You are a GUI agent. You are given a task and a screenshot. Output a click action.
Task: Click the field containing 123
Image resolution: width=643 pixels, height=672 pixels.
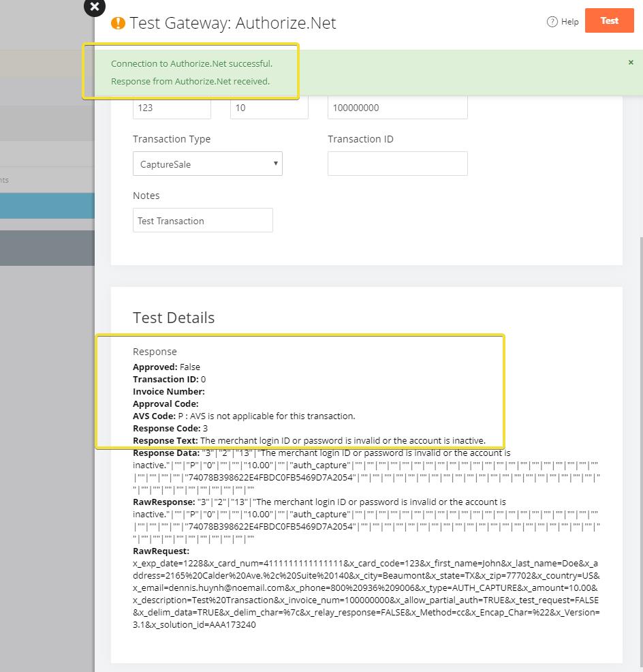pyautogui.click(x=172, y=108)
